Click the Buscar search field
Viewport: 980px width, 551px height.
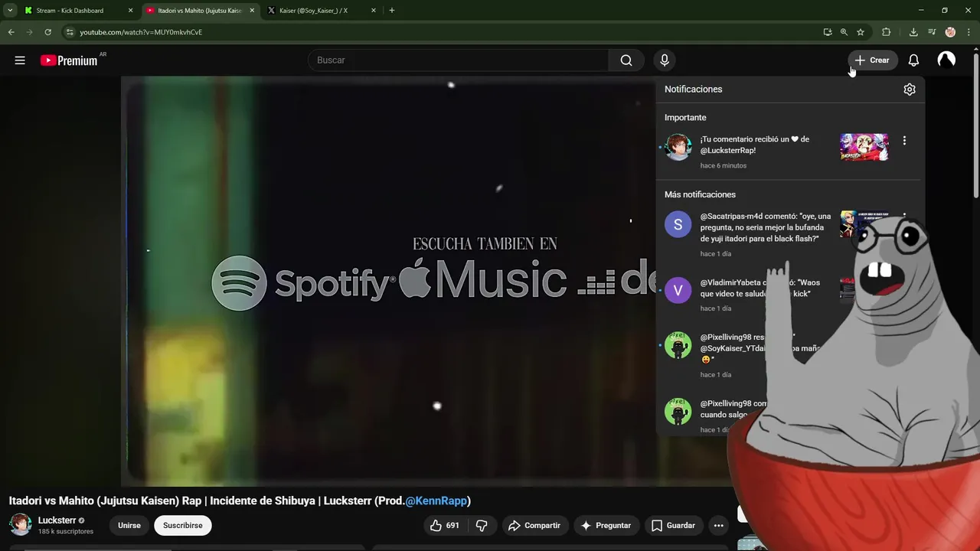pyautogui.click(x=458, y=60)
